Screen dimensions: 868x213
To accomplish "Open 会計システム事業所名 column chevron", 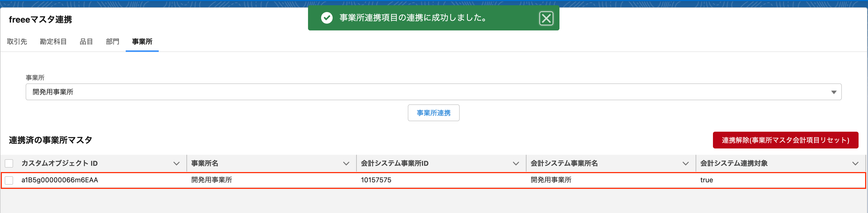I will pos(685,163).
